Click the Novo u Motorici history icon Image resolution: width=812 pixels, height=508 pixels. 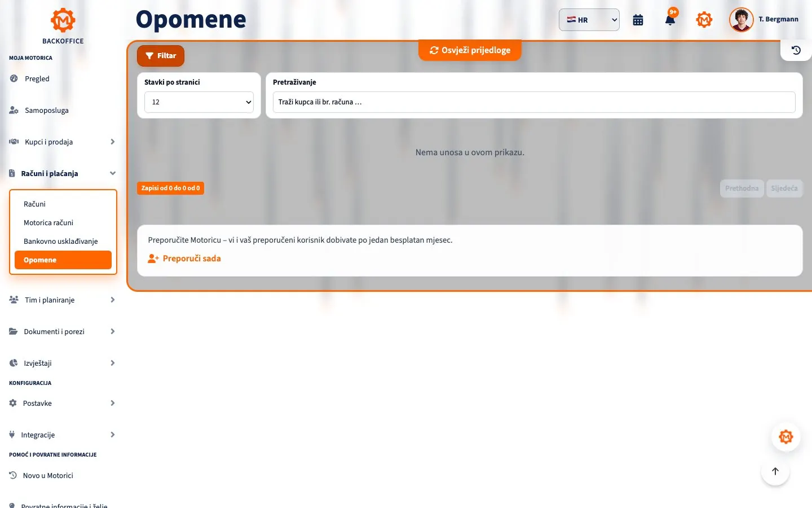point(13,475)
